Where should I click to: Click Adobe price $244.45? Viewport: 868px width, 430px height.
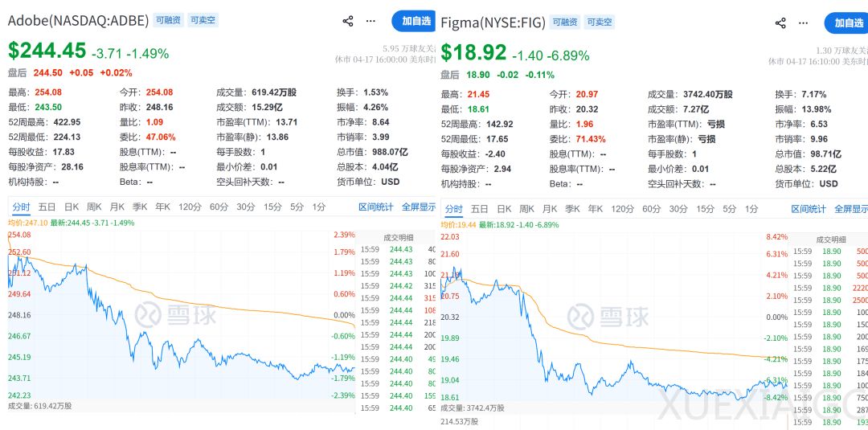(47, 51)
